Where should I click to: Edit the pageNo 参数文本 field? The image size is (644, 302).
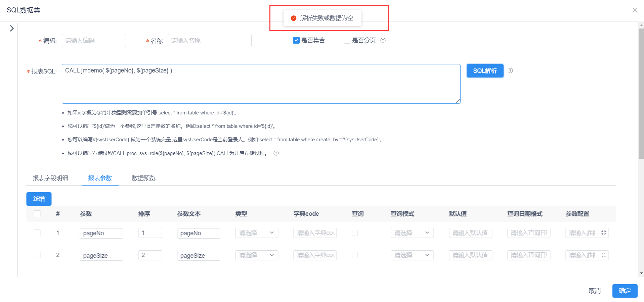[x=199, y=233]
